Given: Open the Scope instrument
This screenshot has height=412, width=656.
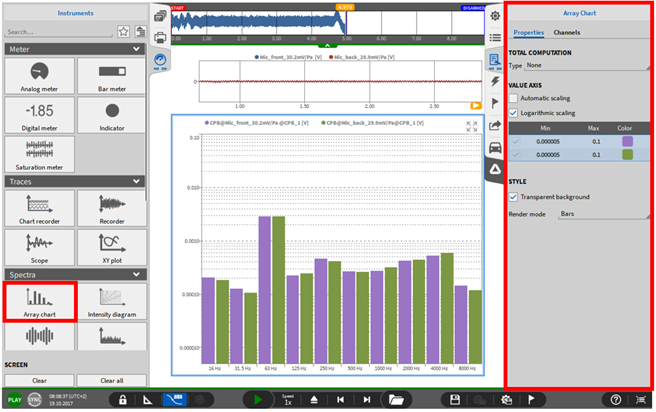Looking at the screenshot, I should coord(41,244).
